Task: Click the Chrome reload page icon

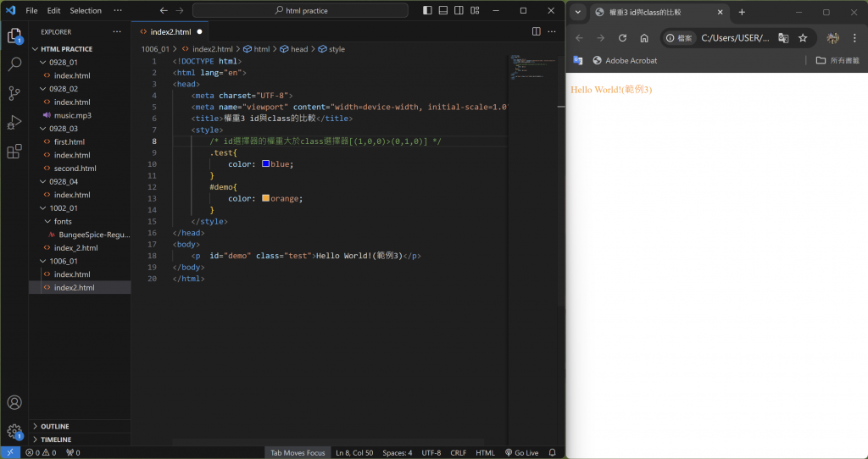Action: coord(622,38)
